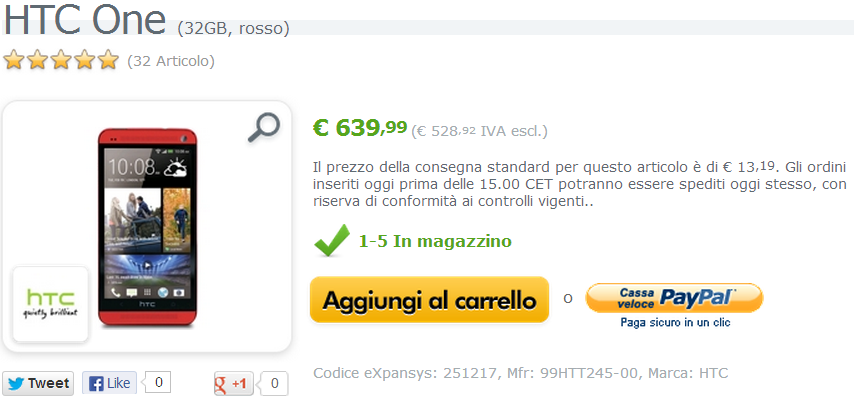
Task: Open the red HTC One product image
Action: (x=147, y=227)
